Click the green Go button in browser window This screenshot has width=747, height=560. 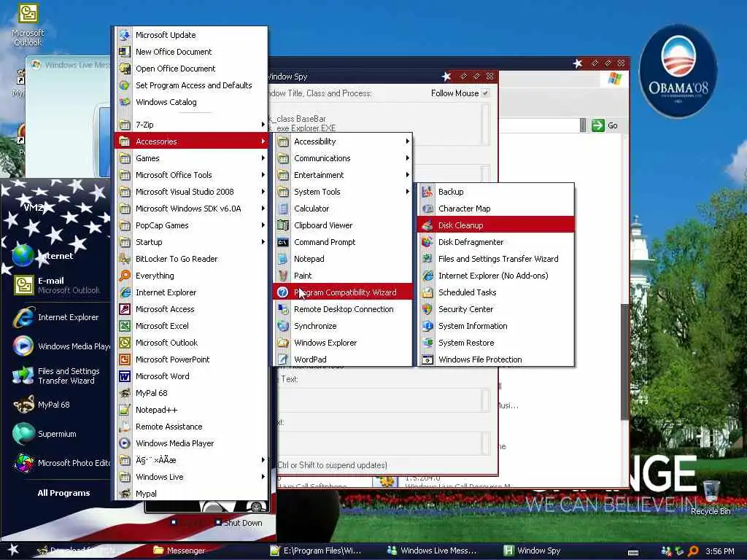(x=604, y=125)
